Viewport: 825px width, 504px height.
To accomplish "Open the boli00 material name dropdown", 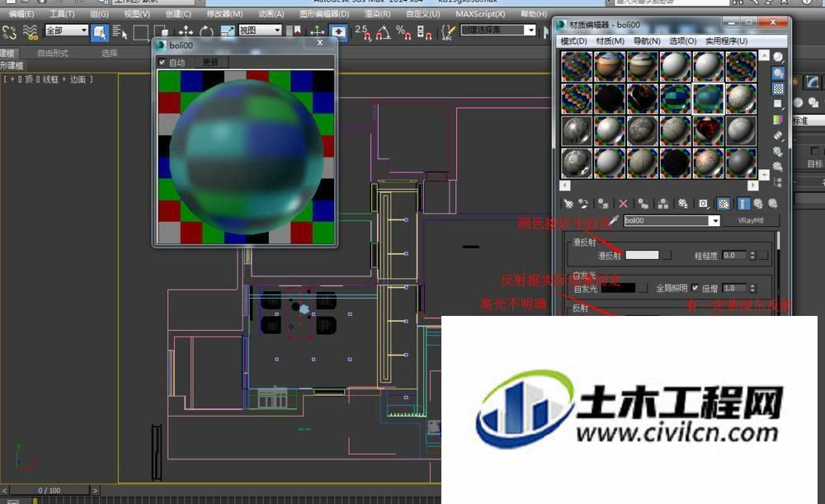I will (x=672, y=221).
